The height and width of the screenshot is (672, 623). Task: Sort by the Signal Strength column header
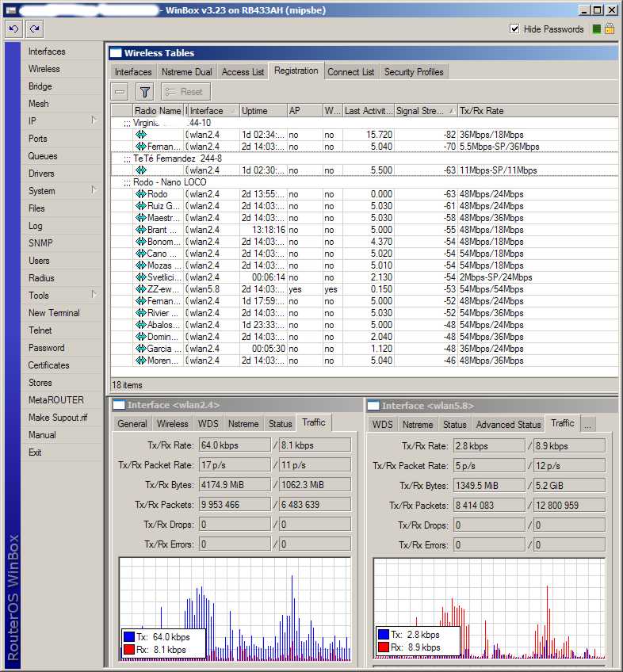pos(426,111)
